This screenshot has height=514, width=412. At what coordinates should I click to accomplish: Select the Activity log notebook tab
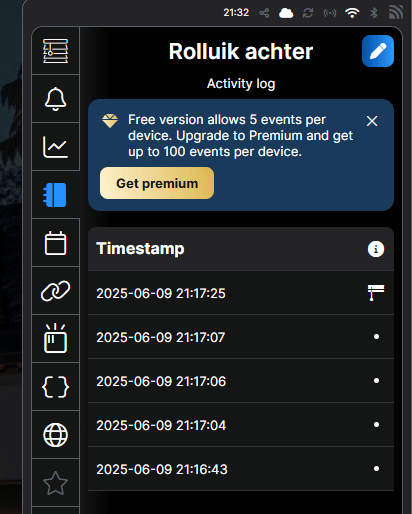[55, 195]
